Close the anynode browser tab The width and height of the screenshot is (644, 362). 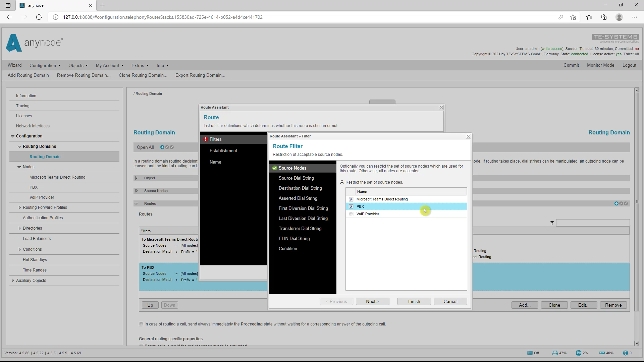[x=91, y=5]
